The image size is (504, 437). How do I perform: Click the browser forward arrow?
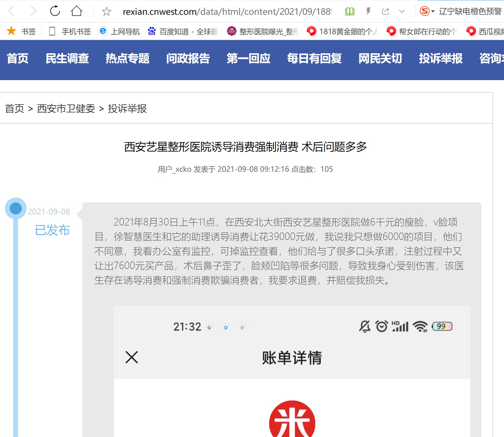[x=33, y=11]
